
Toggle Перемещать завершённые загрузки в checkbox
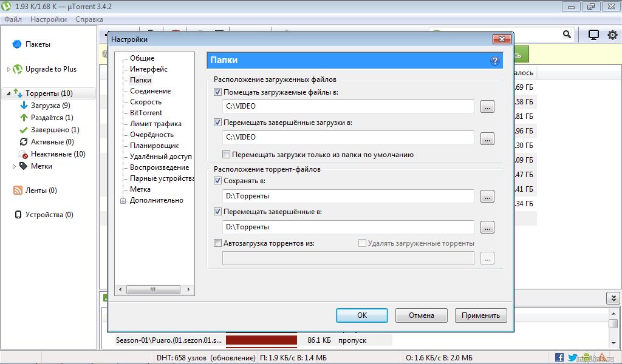pos(217,123)
